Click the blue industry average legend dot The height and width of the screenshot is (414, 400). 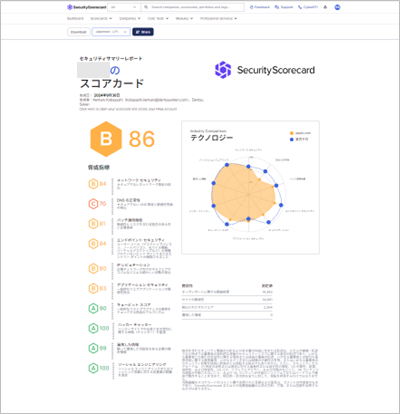coord(292,139)
